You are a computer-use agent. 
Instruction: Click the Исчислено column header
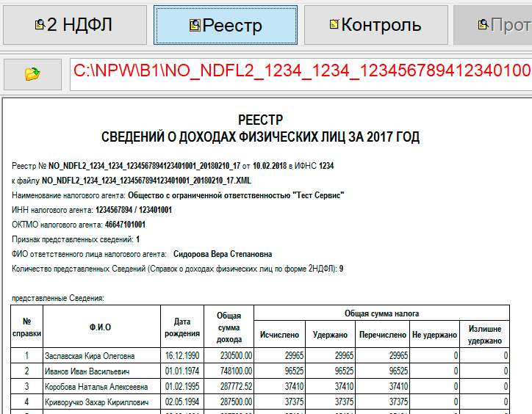coord(279,335)
